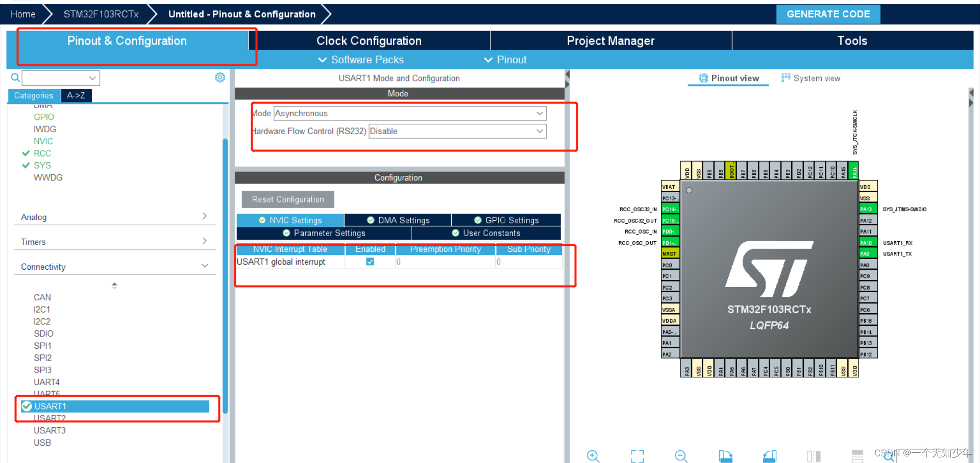This screenshot has width=980, height=463.
Task: Click the PC15 pin labeled RCC_OSC32_OUT
Action: (670, 220)
